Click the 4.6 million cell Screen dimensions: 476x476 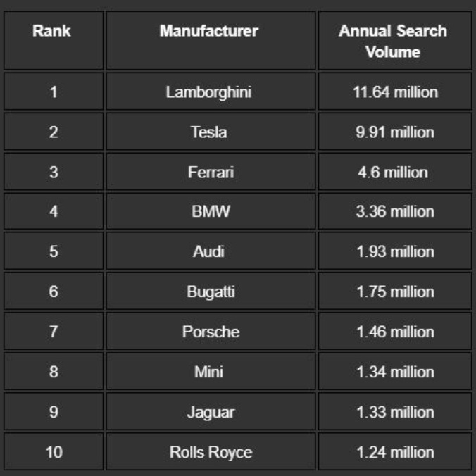[394, 172]
